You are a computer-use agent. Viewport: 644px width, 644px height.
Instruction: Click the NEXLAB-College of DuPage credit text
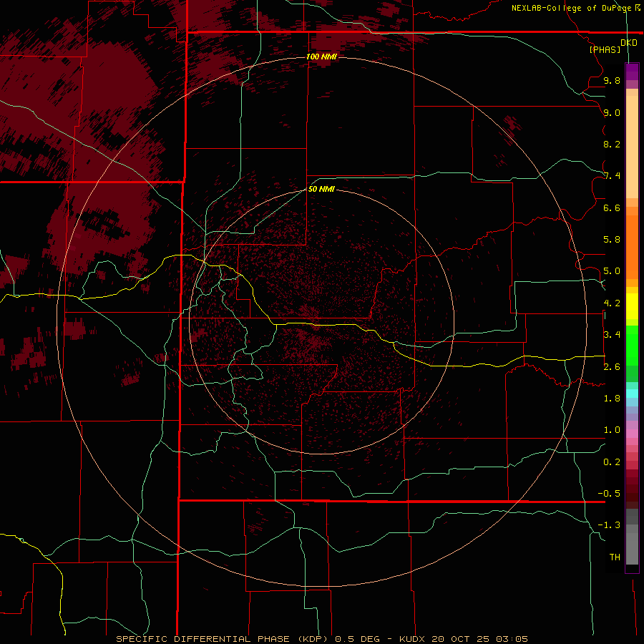[576, 8]
